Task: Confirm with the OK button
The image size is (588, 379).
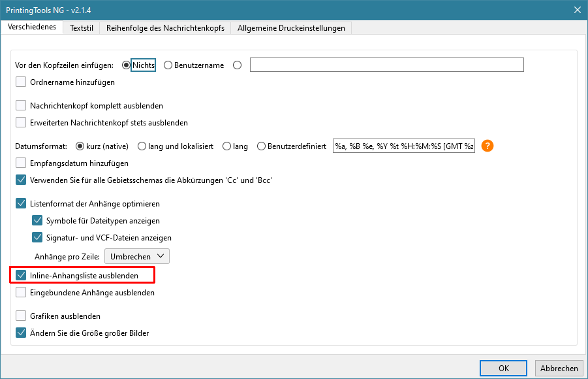Action: 503,368
